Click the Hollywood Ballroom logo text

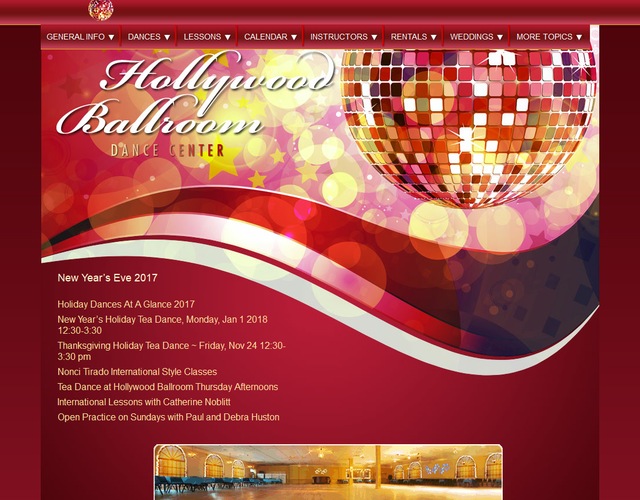point(196,95)
